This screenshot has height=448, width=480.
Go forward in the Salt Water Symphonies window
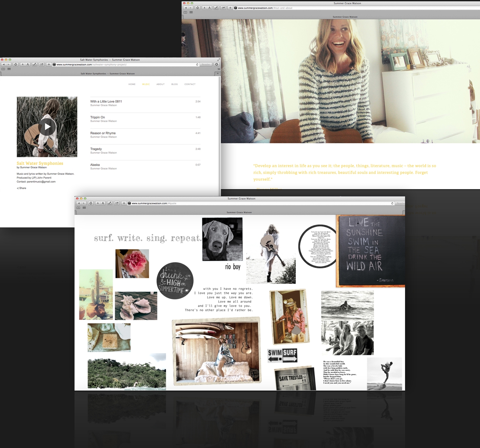tap(9, 64)
